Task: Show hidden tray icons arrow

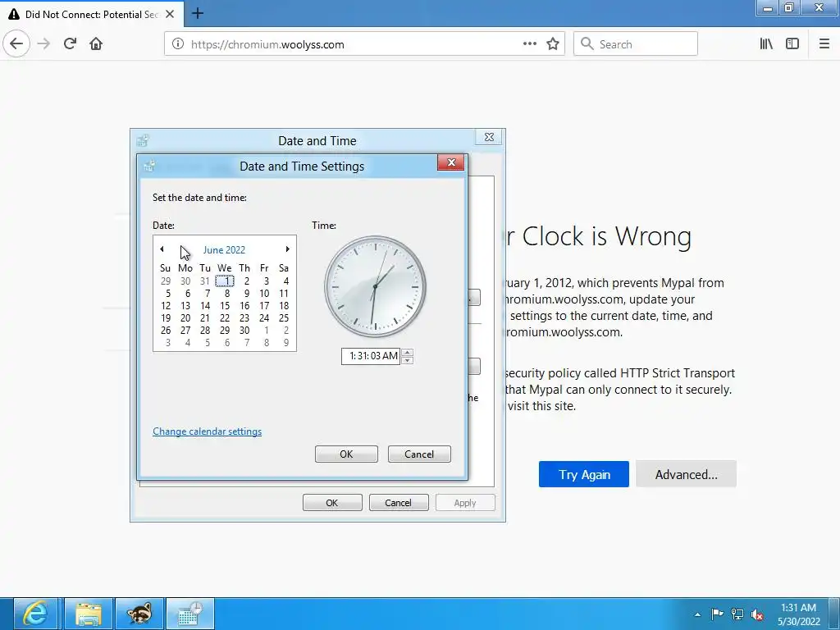Action: tap(697, 614)
